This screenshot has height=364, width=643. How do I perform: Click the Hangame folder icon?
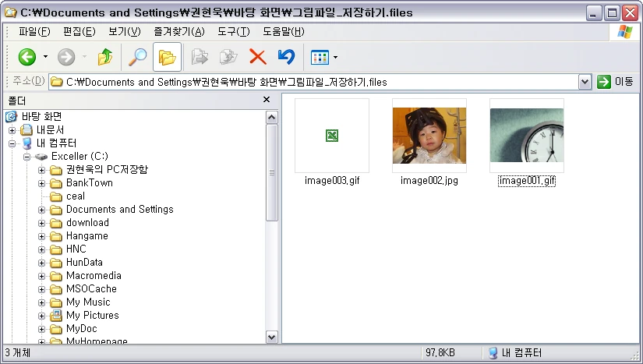[56, 236]
